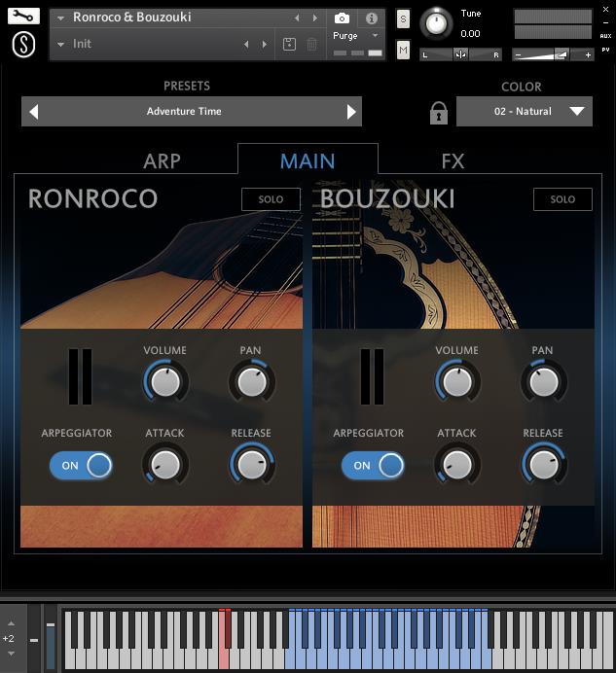This screenshot has height=673, width=616.
Task: Go to previous preset arrow
Action: click(33, 112)
